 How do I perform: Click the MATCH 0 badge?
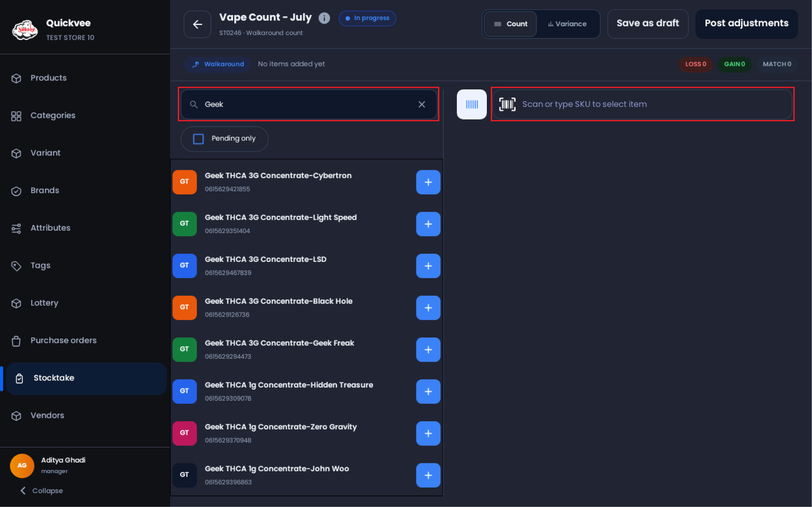[777, 64]
